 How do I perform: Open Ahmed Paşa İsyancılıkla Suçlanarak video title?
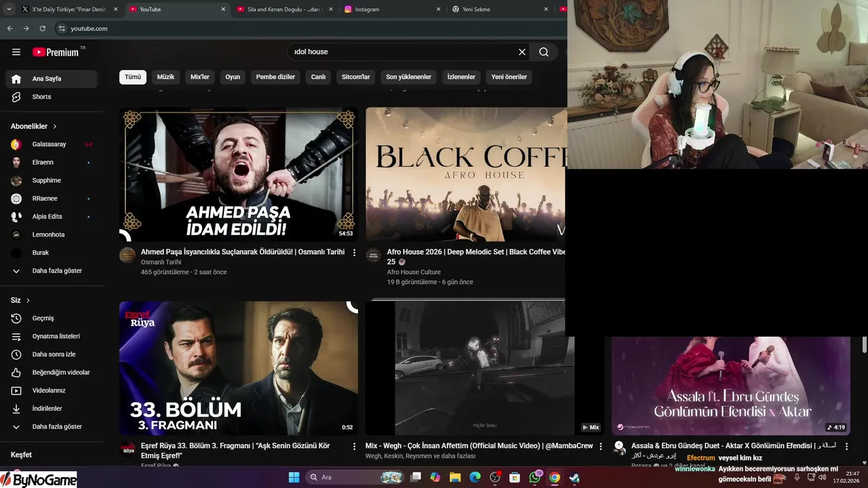(x=243, y=252)
